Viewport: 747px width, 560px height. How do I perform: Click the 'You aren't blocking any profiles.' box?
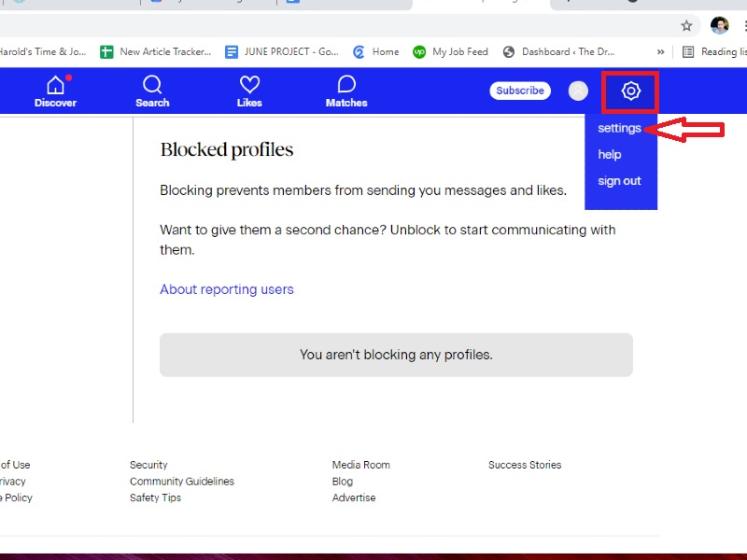396,355
